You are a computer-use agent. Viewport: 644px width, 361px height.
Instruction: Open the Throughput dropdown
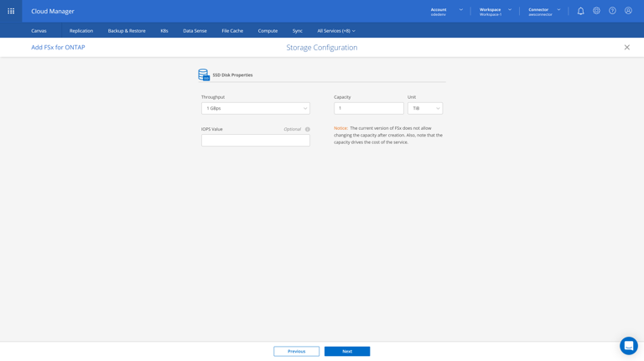(256, 108)
